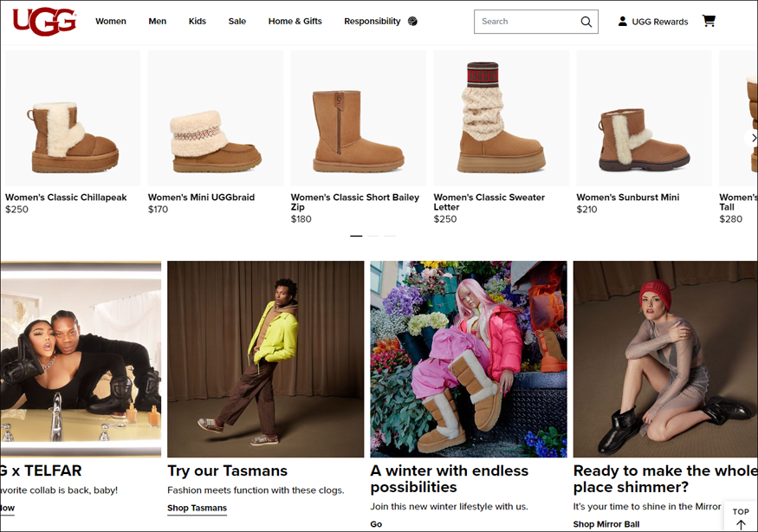Screen dimensions: 758x532
Task: Click "Fashion meets function with these clogs." text
Action: pyautogui.click(x=256, y=490)
